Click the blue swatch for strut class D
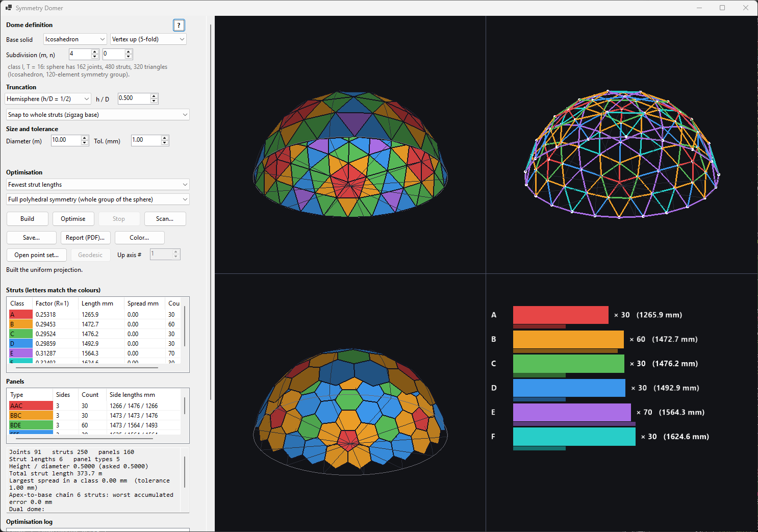The height and width of the screenshot is (532, 758). point(21,344)
